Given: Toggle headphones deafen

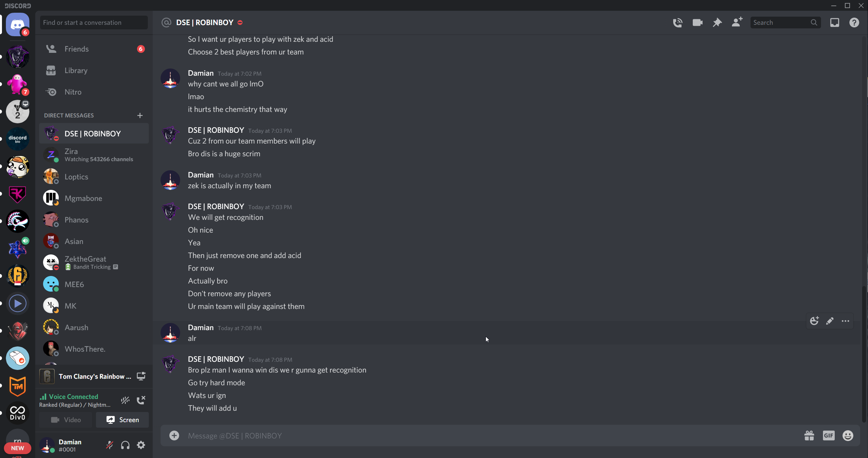Looking at the screenshot, I should pyautogui.click(x=125, y=445).
